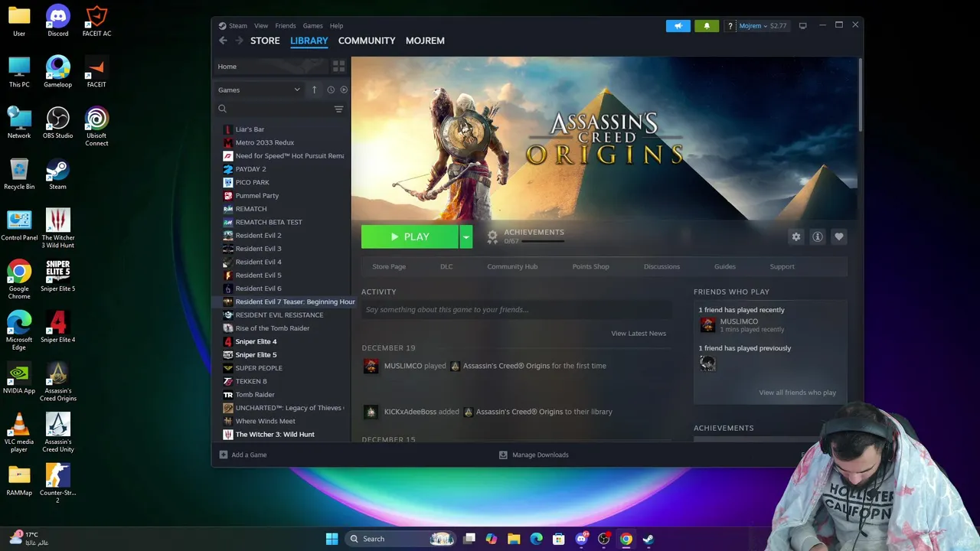Switch Steam to Big Picture mode icon
This screenshot has height=551, width=980.
point(802,26)
